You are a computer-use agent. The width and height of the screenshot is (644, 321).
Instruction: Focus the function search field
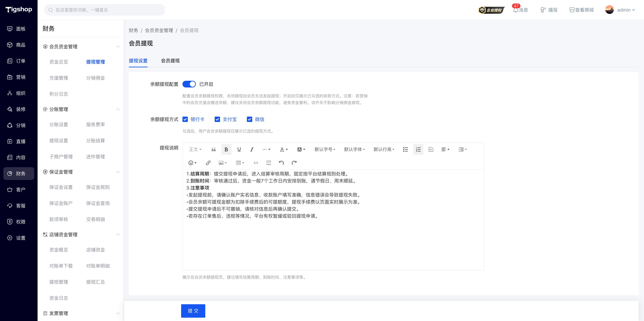tap(105, 10)
